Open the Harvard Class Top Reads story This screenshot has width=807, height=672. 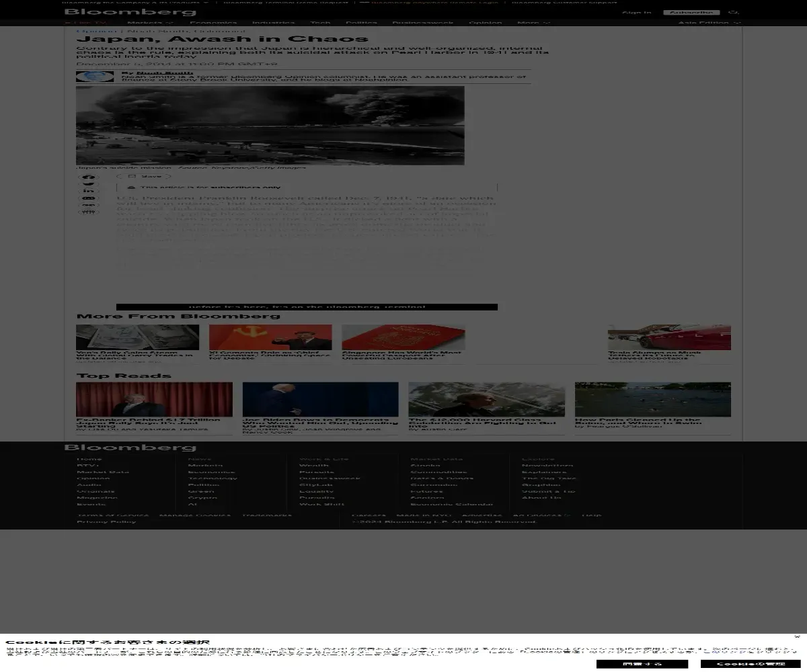click(486, 399)
